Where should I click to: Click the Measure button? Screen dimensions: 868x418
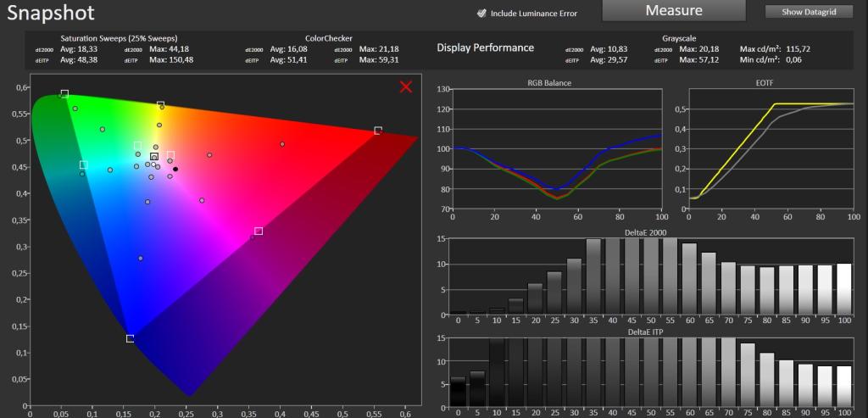[x=674, y=10]
